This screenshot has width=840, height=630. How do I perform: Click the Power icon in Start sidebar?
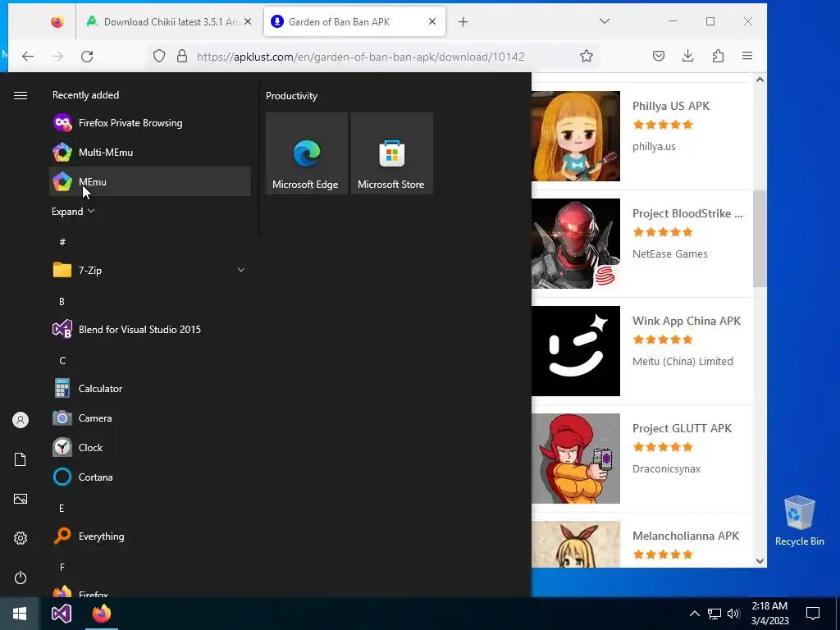tap(21, 577)
